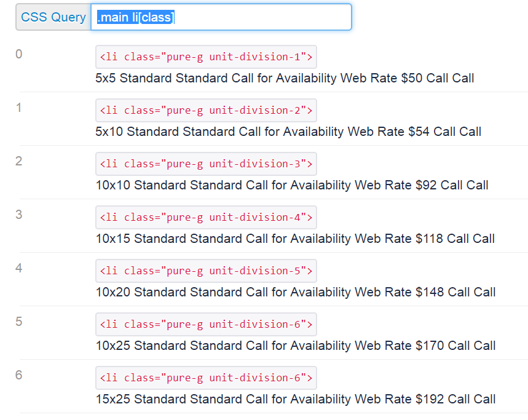The width and height of the screenshot is (528, 420).
Task: Select the unit-division-5 li code tag
Action: click(x=206, y=271)
